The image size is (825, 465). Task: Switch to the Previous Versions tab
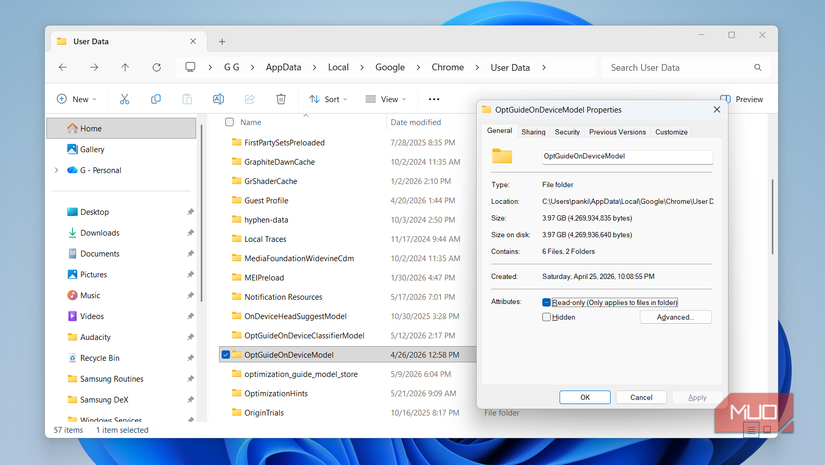pyautogui.click(x=617, y=132)
